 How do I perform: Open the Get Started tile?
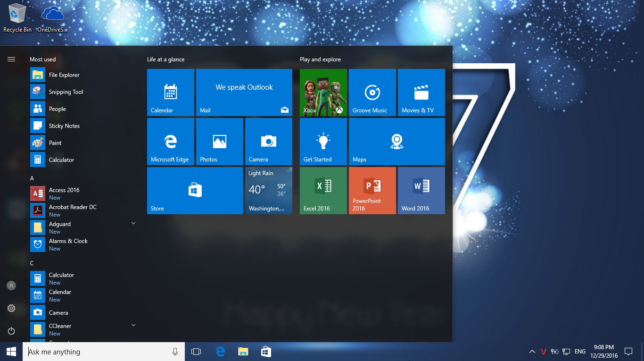[x=323, y=142]
